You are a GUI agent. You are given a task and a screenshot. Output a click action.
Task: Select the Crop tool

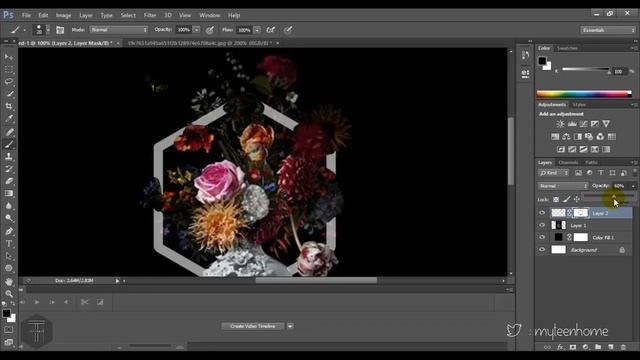click(9, 106)
